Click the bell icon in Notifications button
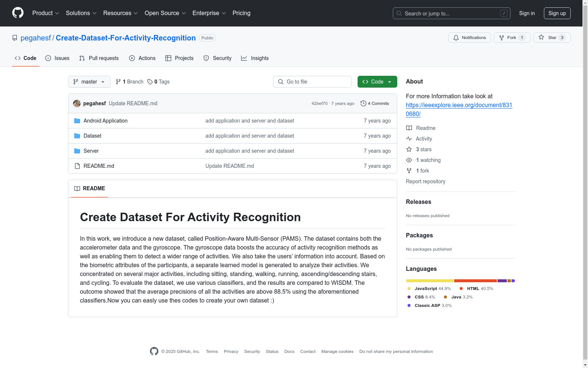This screenshot has height=368, width=588. click(456, 38)
